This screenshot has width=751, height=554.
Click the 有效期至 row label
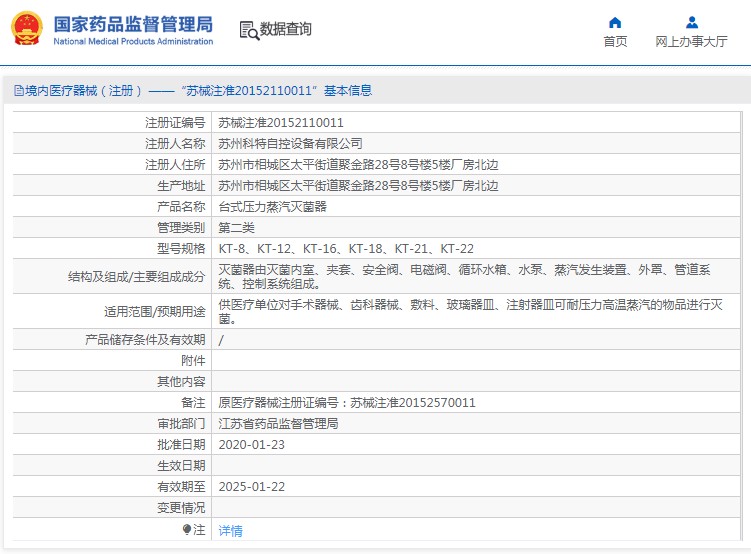coord(182,487)
